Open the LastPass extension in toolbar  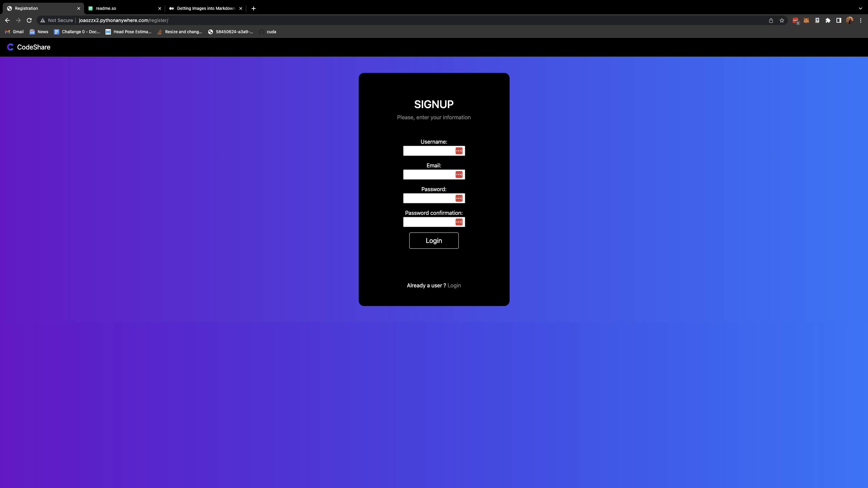(795, 20)
